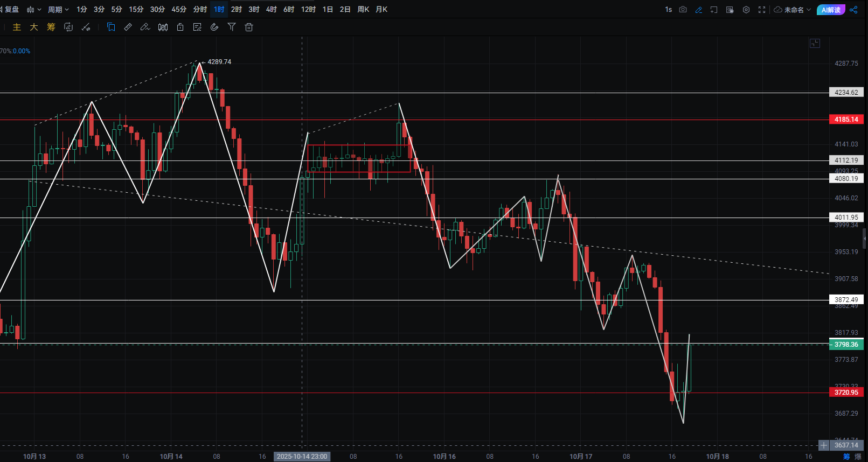This screenshot has height=462, width=868.
Task: Open the 未命名 layout dropdown
Action: click(793, 10)
